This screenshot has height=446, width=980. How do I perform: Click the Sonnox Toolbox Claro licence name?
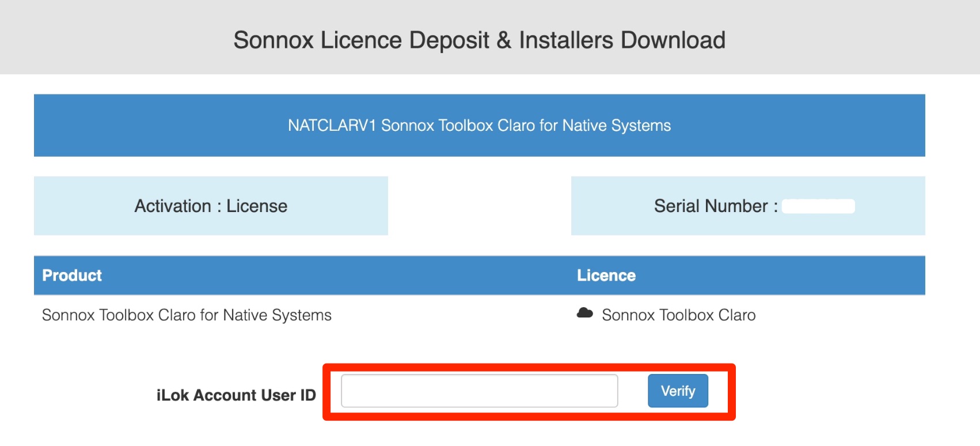point(678,315)
